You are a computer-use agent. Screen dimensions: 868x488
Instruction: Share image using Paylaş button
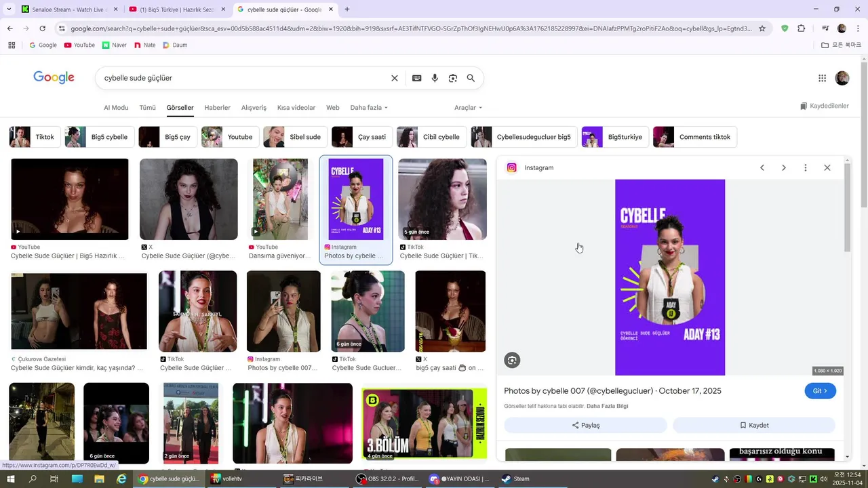pos(586,425)
